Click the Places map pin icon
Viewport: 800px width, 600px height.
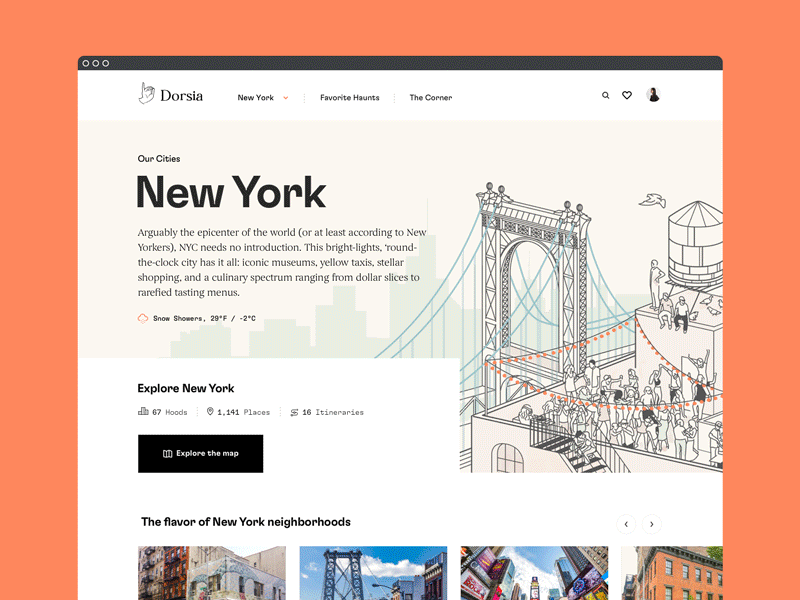click(x=210, y=411)
